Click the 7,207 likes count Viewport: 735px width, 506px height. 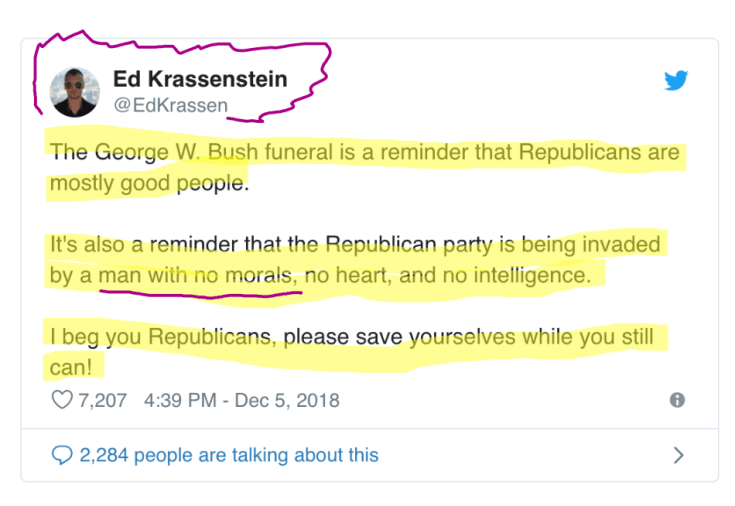pyautogui.click(x=103, y=400)
